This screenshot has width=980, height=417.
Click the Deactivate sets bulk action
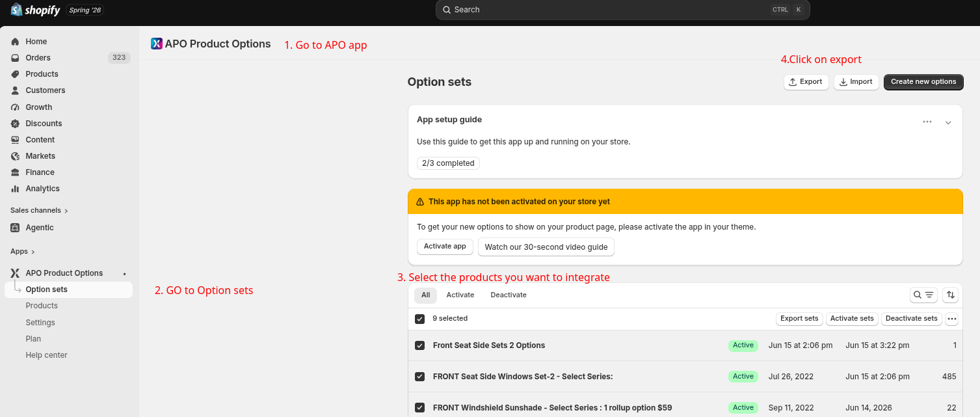[x=912, y=319]
